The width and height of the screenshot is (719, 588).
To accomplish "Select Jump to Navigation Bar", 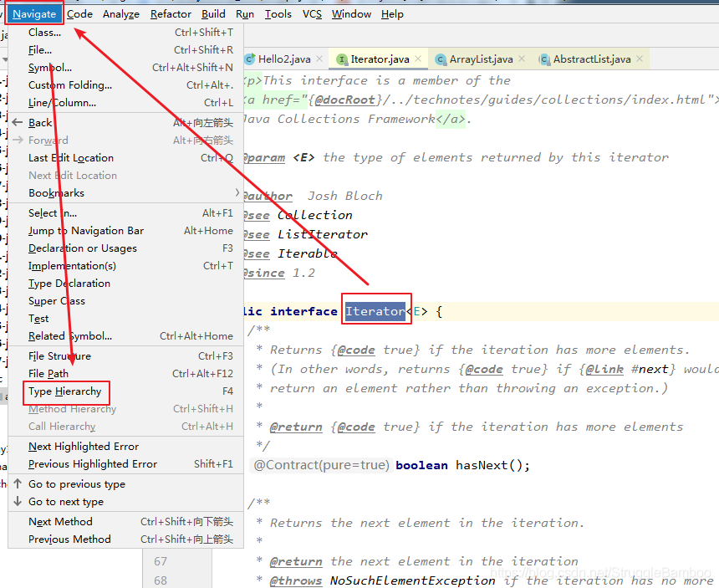I will (126, 231).
